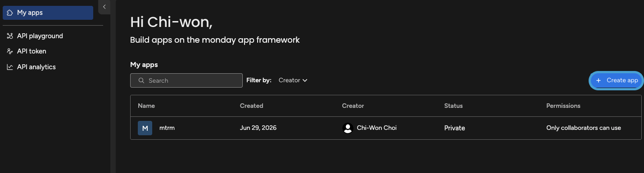Click the Create app button
The height and width of the screenshot is (173, 644).
pyautogui.click(x=617, y=80)
